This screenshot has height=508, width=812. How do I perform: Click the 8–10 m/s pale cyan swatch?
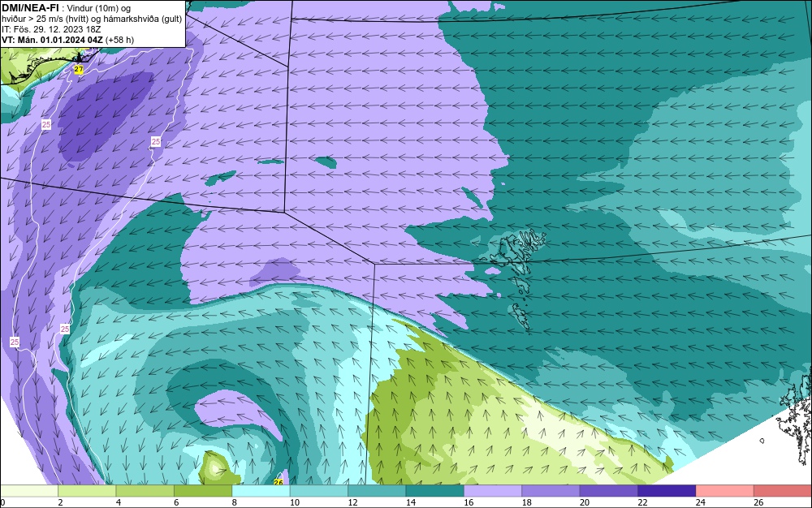coord(261,491)
